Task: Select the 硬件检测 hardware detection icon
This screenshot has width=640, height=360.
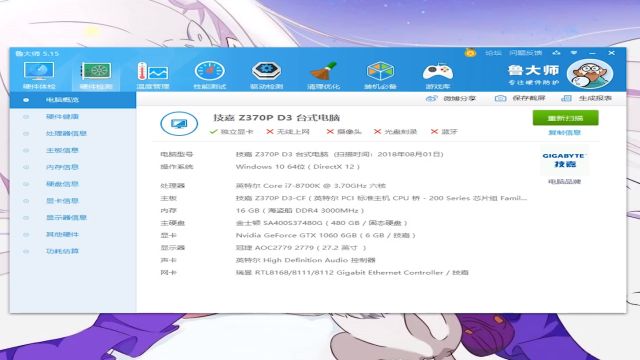Action: coord(96,75)
